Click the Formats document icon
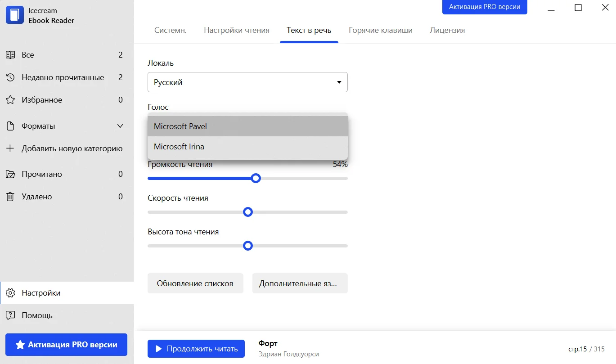 coord(10,126)
